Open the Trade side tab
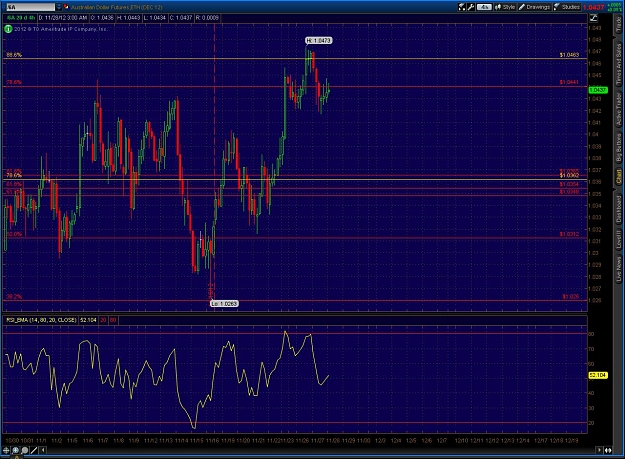This screenshot has width=625, height=459. tap(618, 25)
